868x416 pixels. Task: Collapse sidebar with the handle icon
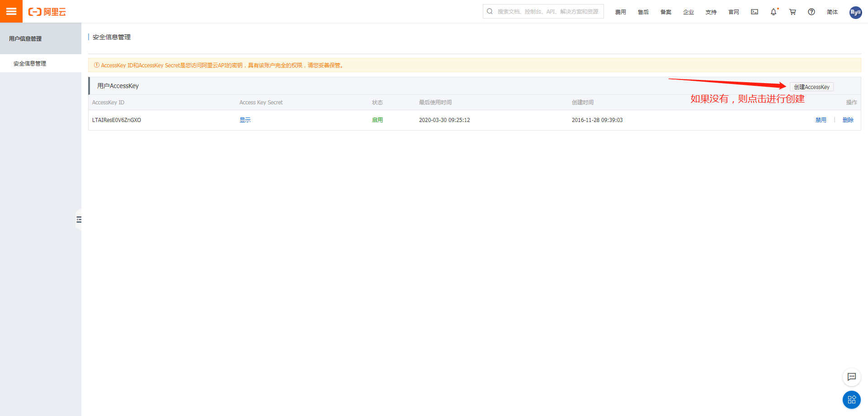tap(79, 220)
